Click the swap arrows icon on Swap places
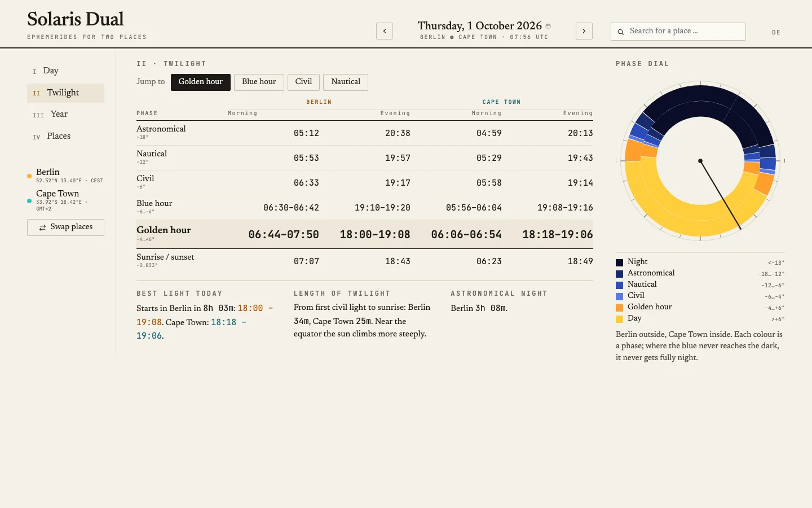Image resolution: width=812 pixels, height=508 pixels. (x=42, y=227)
